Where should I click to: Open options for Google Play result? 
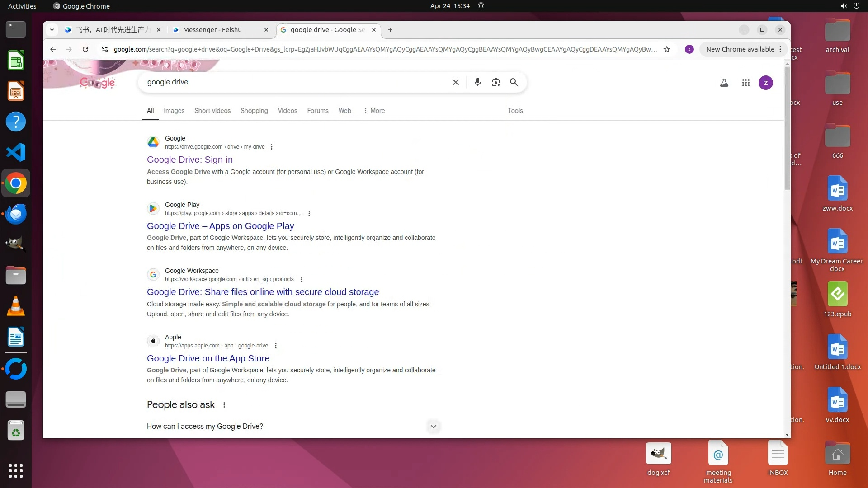point(309,213)
